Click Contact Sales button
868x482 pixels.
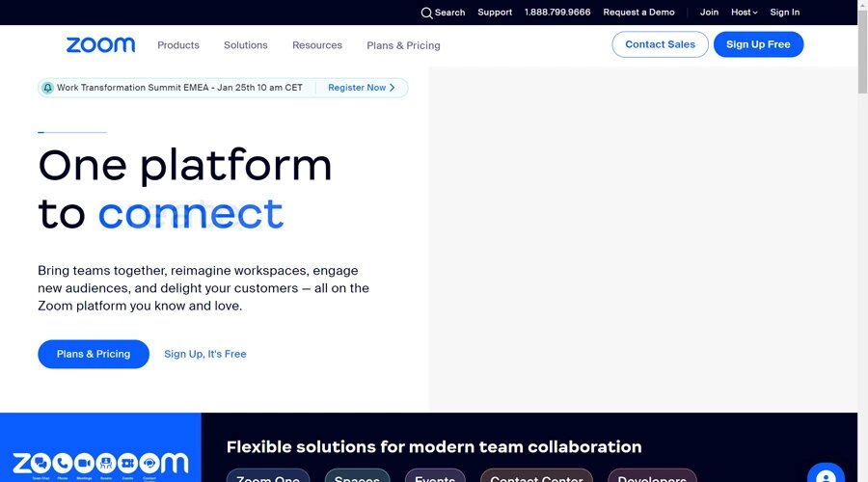[660, 44]
